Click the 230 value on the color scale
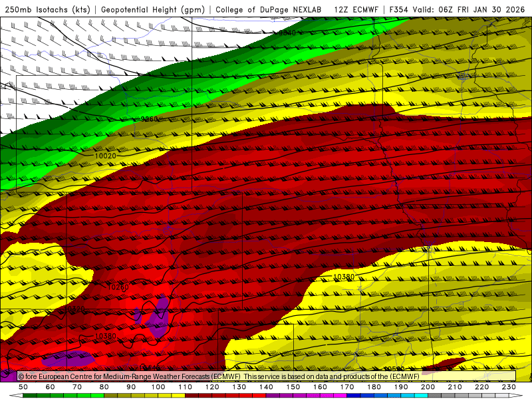532x399 pixels. point(509,387)
